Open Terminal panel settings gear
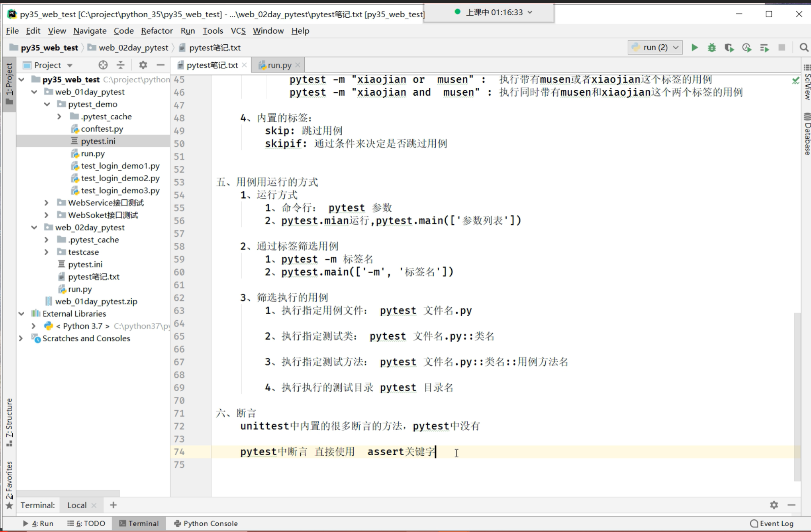Screen dimensions: 811x532 pyautogui.click(x=774, y=505)
